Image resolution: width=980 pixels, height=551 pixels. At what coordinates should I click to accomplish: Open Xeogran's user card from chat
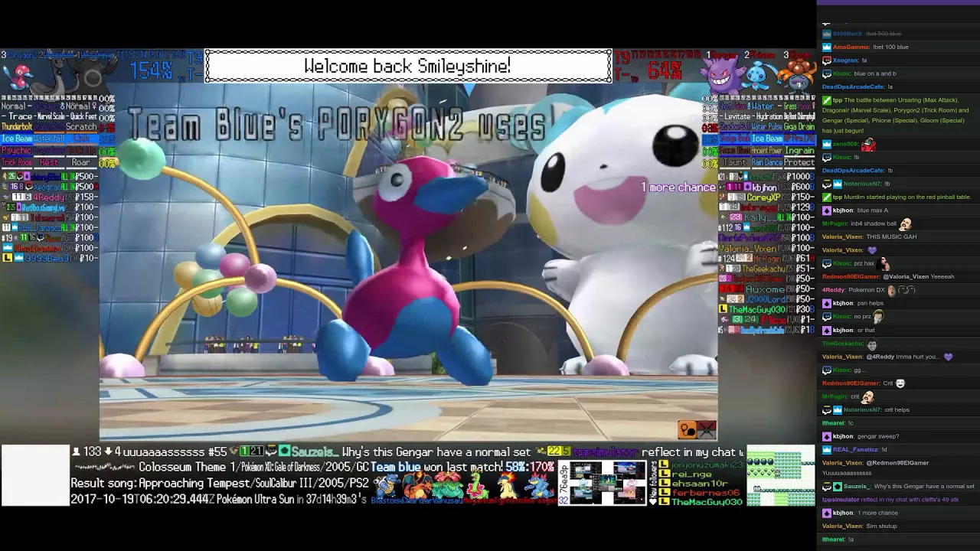point(846,60)
